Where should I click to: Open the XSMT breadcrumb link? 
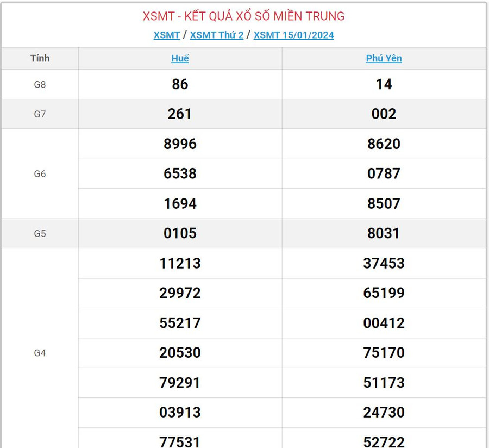pos(166,35)
